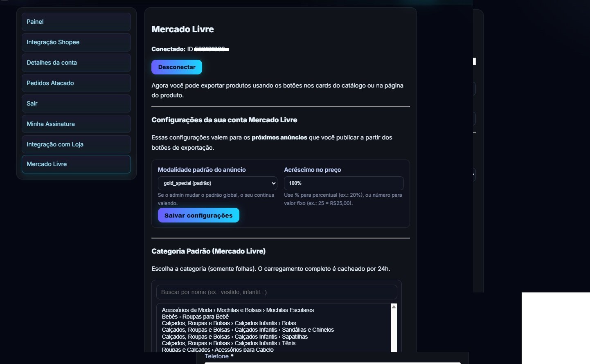Open Integração com Loja
Image resolution: width=590 pixels, height=364 pixels.
coord(76,144)
